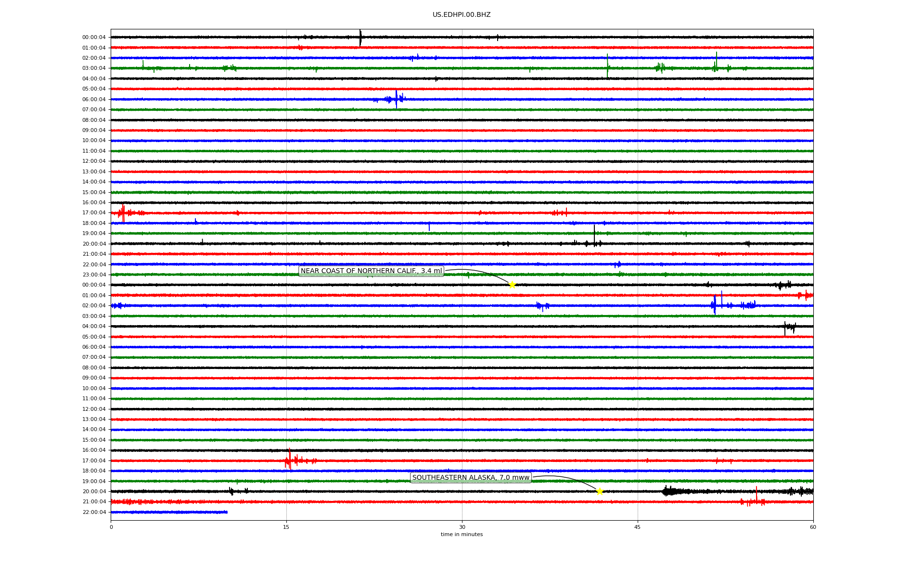Click the yellow star at Southeastern Alaska event
The image size is (924, 578).
pyautogui.click(x=600, y=491)
